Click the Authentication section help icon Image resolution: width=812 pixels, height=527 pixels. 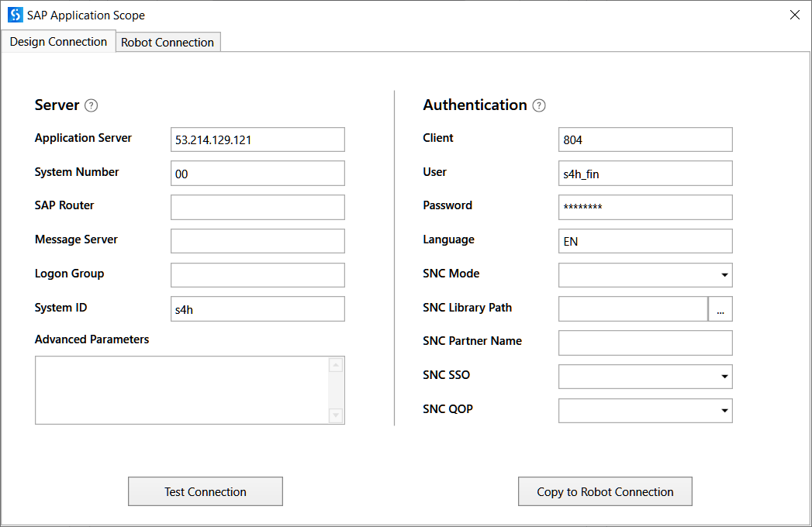539,105
